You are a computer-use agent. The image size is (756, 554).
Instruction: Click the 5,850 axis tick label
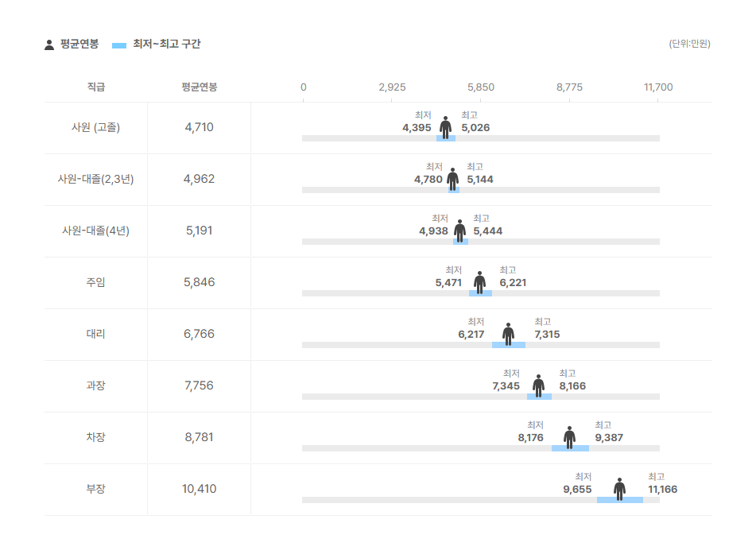480,87
